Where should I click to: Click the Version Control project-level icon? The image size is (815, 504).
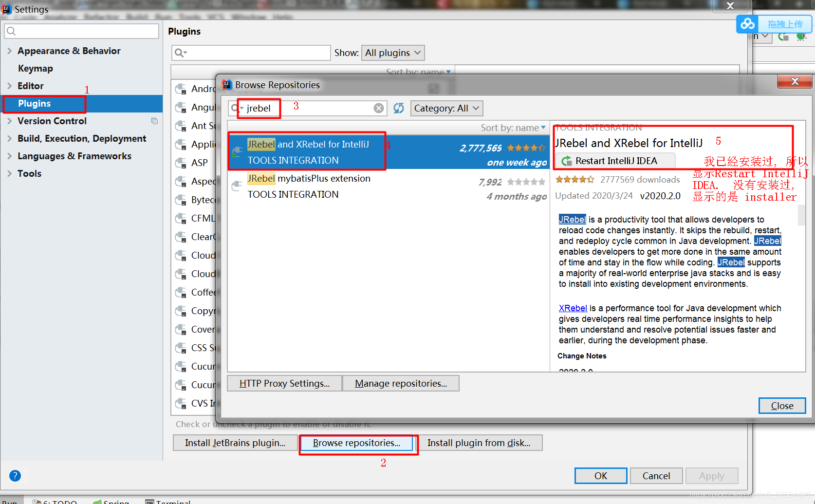(154, 121)
